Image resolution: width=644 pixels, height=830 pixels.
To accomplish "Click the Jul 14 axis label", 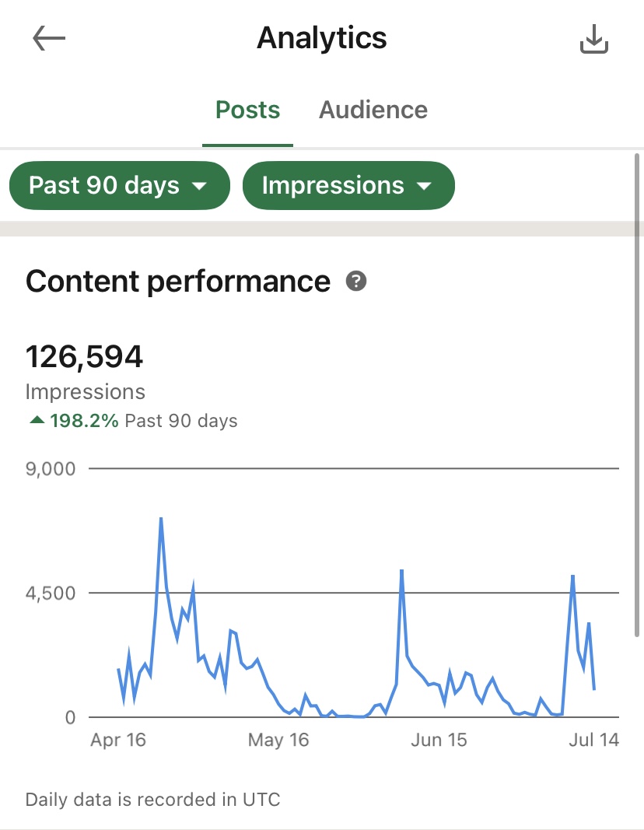I will pyautogui.click(x=593, y=740).
